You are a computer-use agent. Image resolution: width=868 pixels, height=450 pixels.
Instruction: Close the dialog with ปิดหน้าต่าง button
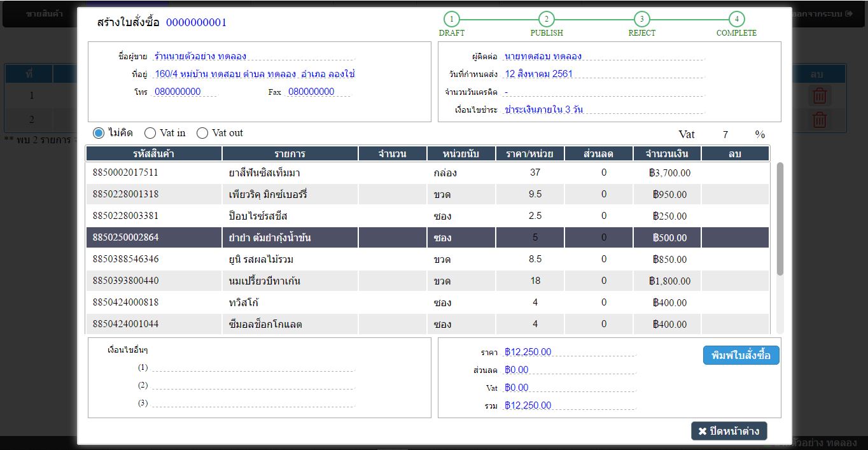pos(729,431)
